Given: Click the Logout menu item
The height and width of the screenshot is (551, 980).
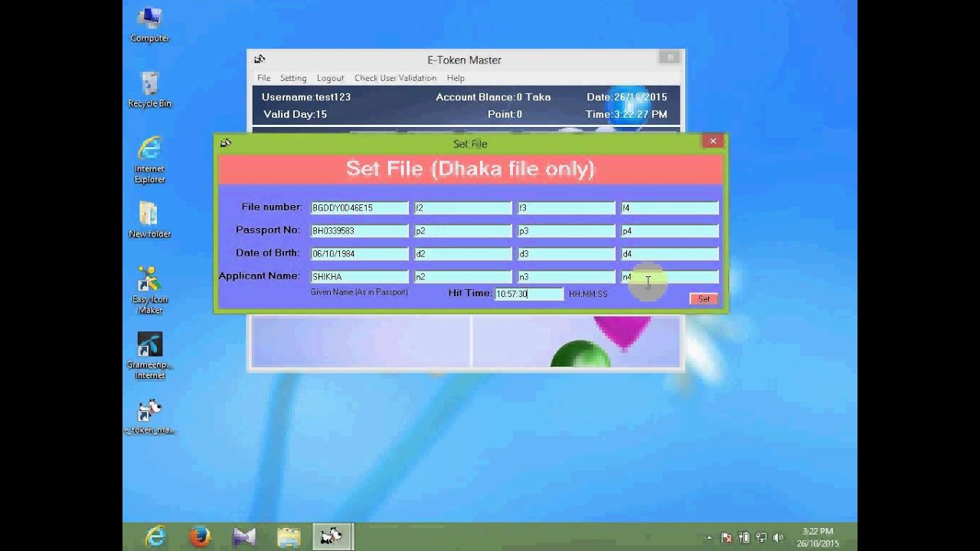Looking at the screenshot, I should coord(330,78).
